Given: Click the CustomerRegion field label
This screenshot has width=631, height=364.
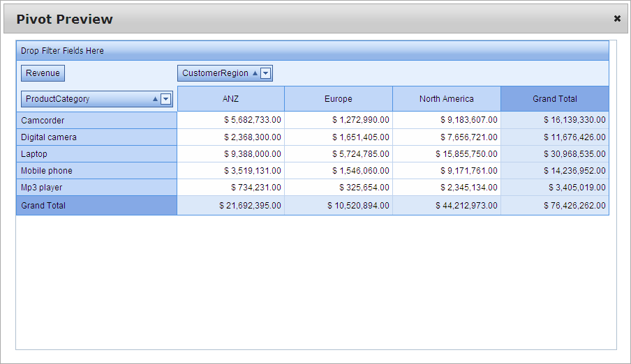Looking at the screenshot, I should point(215,73).
